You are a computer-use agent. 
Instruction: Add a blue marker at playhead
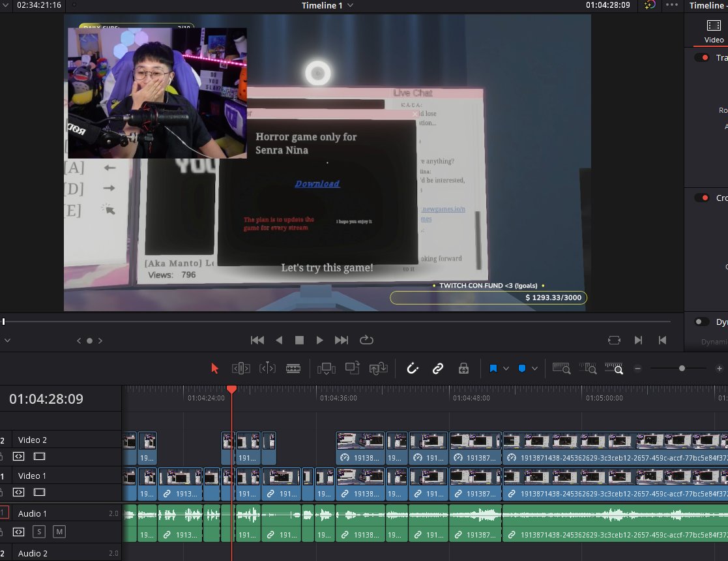(x=522, y=369)
